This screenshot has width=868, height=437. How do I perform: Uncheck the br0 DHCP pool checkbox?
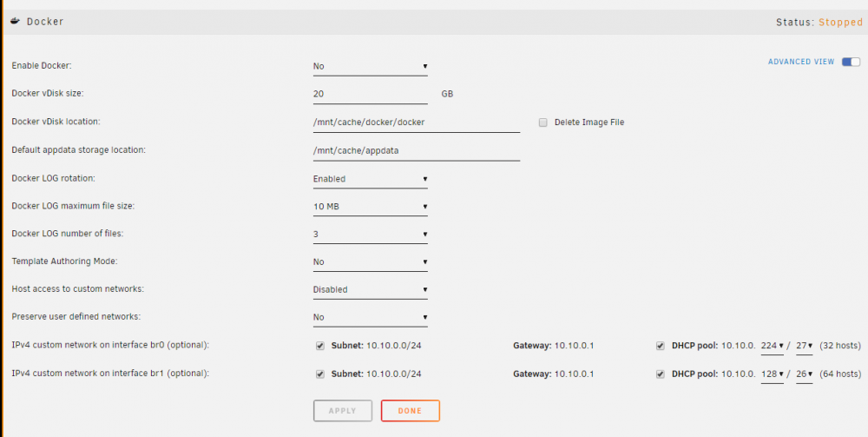point(660,346)
